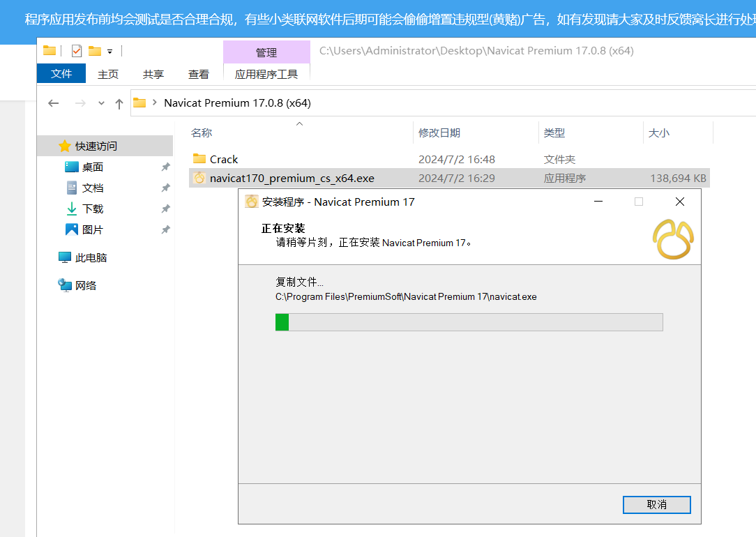The image size is (756, 537).
Task: Unpin 图片 via its pin icon
Action: tap(165, 229)
